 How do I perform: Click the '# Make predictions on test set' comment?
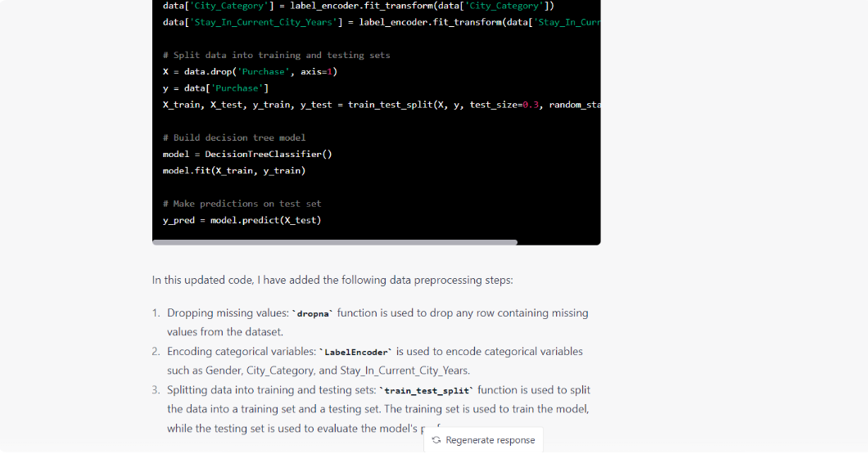click(242, 204)
